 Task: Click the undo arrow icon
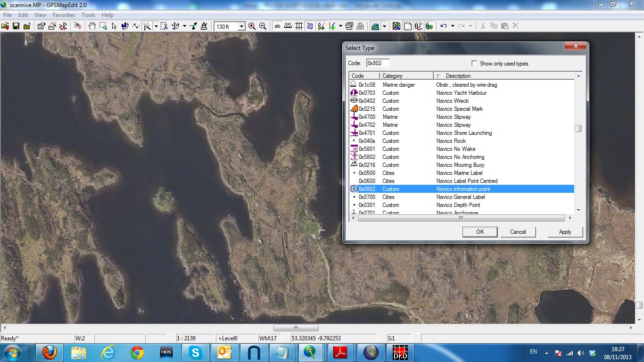[x=444, y=26]
